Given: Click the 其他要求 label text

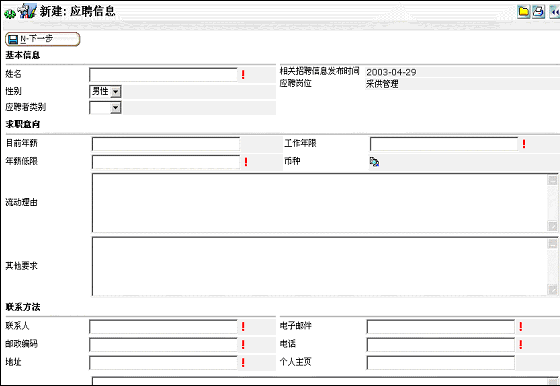Looking at the screenshot, I should coord(21,266).
